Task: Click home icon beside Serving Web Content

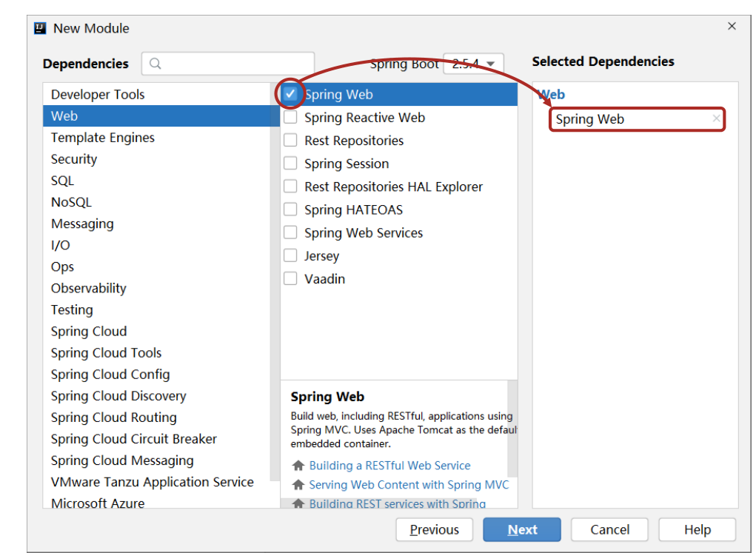Action: [x=298, y=485]
